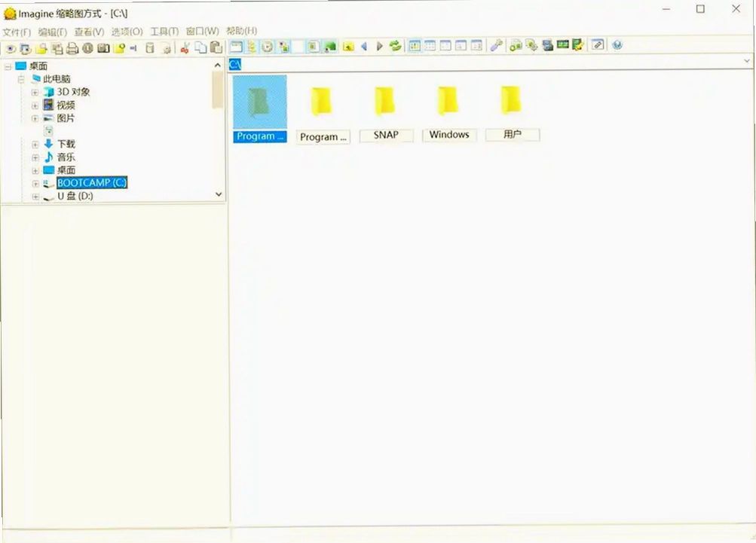Collapse the 此电脑 tree node
This screenshot has width=756, height=543.
click(x=21, y=80)
